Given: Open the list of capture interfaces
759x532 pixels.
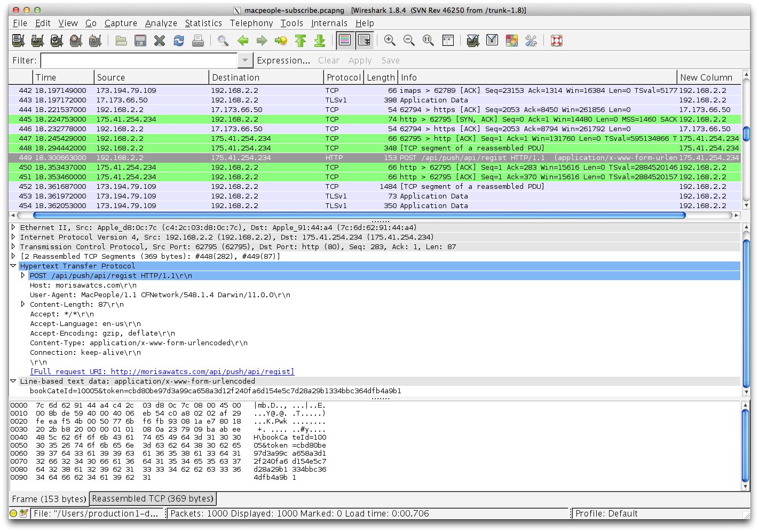Looking at the screenshot, I should 18,41.
